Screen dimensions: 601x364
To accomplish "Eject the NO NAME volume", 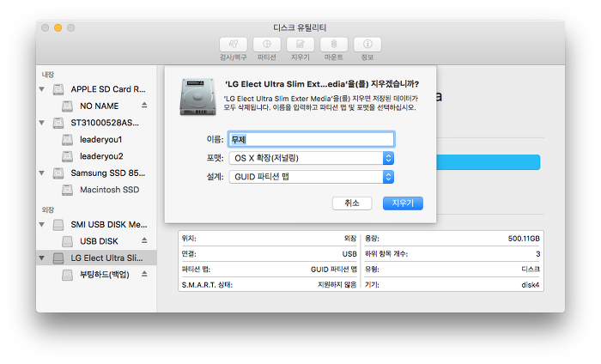I will click(144, 105).
